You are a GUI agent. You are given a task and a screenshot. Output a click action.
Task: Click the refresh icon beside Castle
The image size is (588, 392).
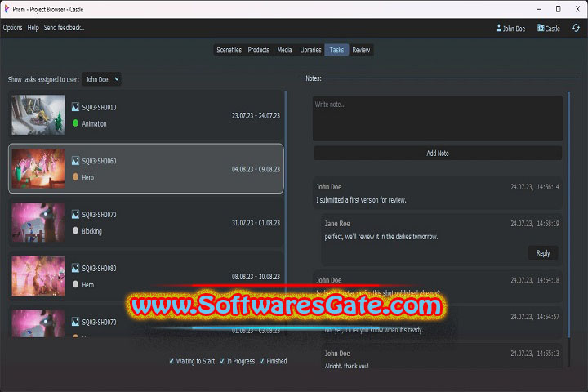click(576, 28)
